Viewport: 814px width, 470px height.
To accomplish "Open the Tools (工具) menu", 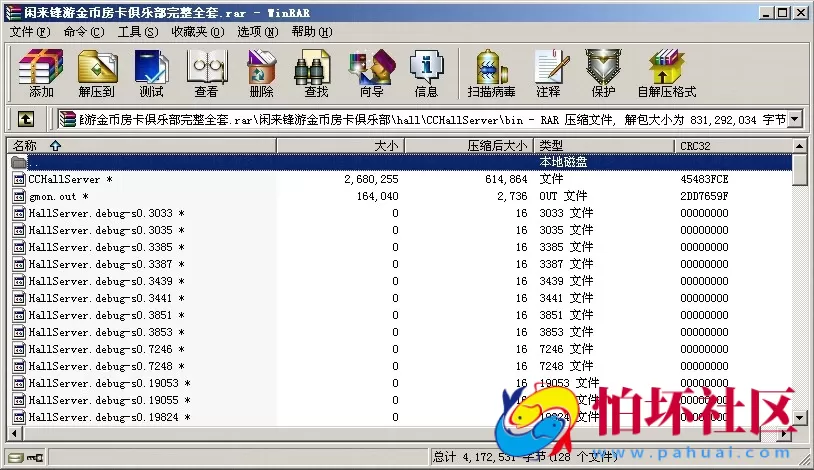I will point(138,32).
